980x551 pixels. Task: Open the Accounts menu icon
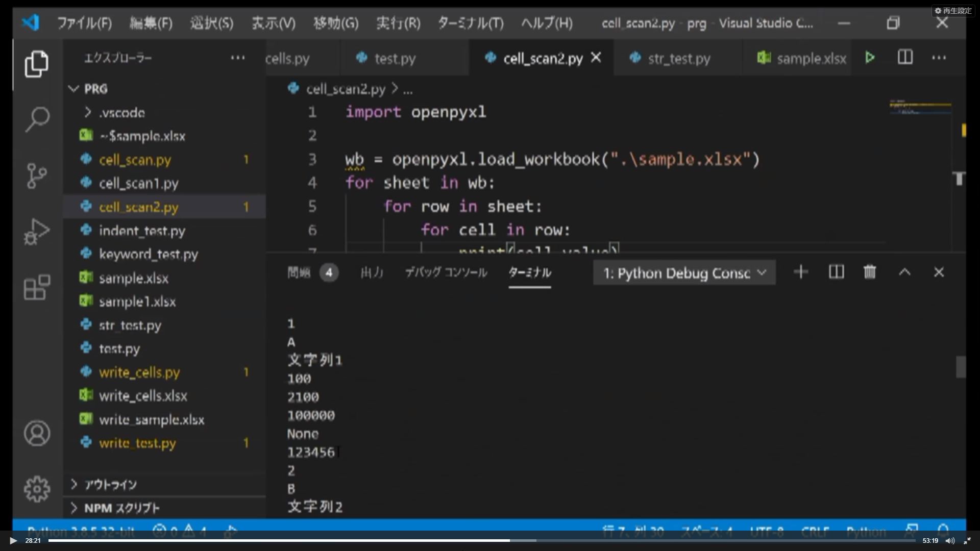pyautogui.click(x=37, y=433)
